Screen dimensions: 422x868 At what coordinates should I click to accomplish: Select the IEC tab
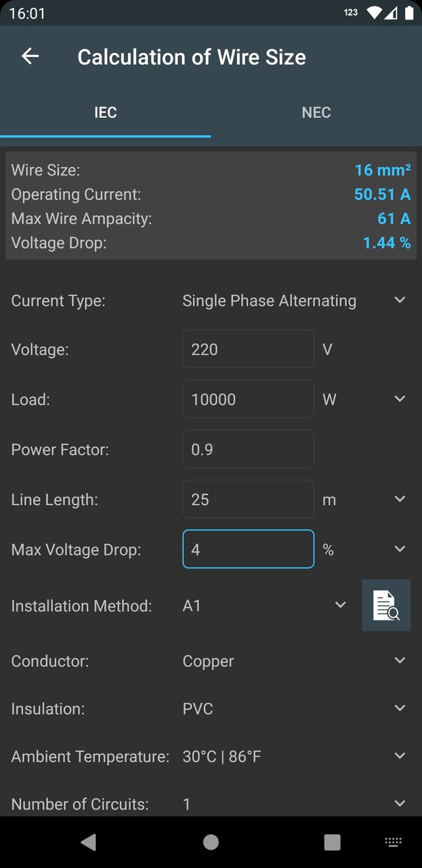tap(105, 112)
